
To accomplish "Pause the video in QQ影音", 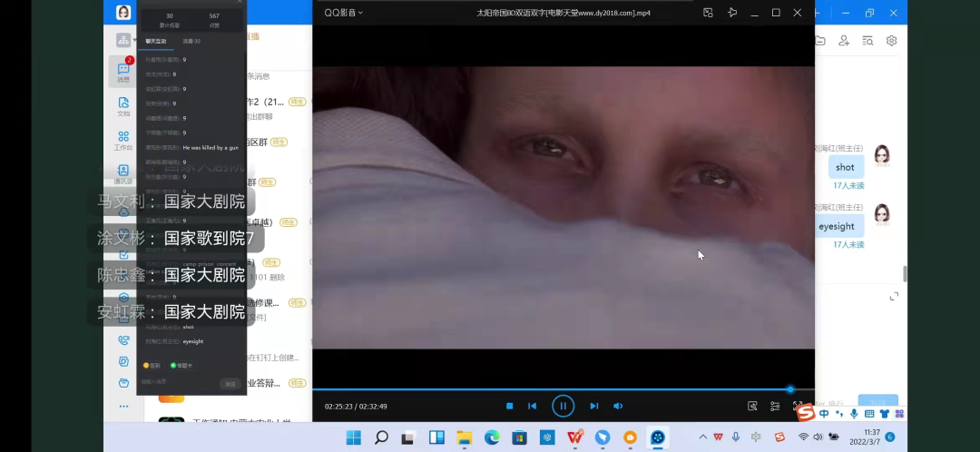I will [x=563, y=407].
